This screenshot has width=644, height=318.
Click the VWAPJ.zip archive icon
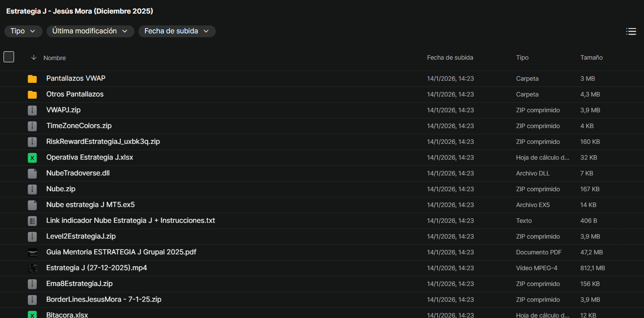(32, 111)
